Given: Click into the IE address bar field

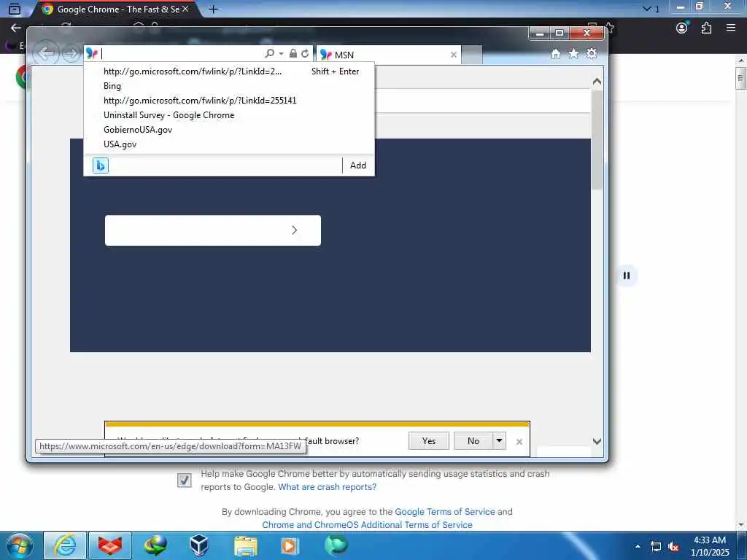Looking at the screenshot, I should [181, 54].
